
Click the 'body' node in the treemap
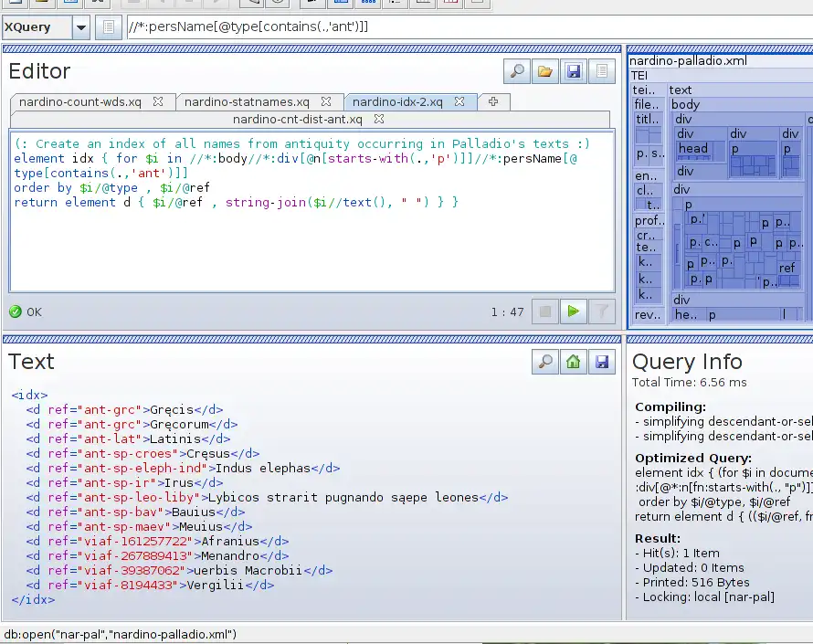685,105
